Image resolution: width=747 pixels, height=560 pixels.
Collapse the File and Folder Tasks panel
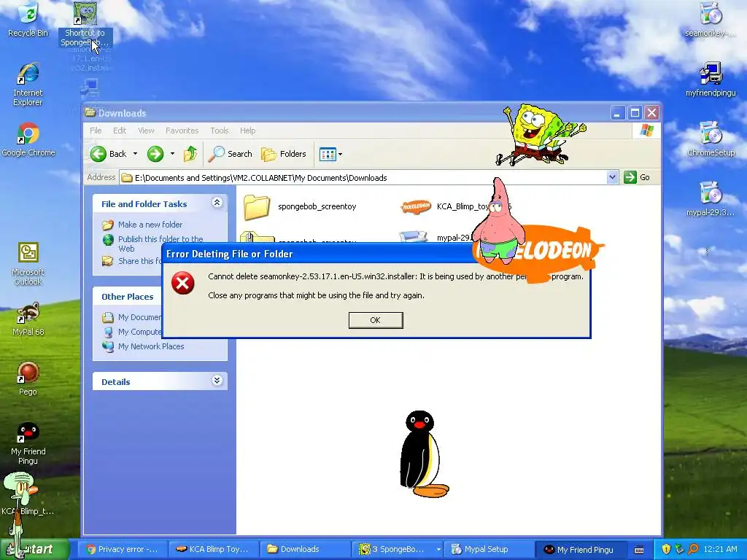click(x=217, y=203)
